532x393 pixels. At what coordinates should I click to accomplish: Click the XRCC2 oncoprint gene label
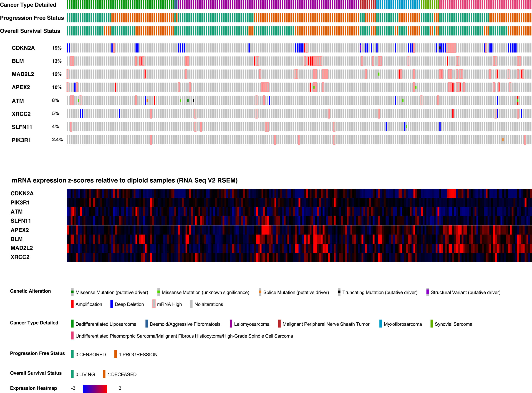point(21,114)
